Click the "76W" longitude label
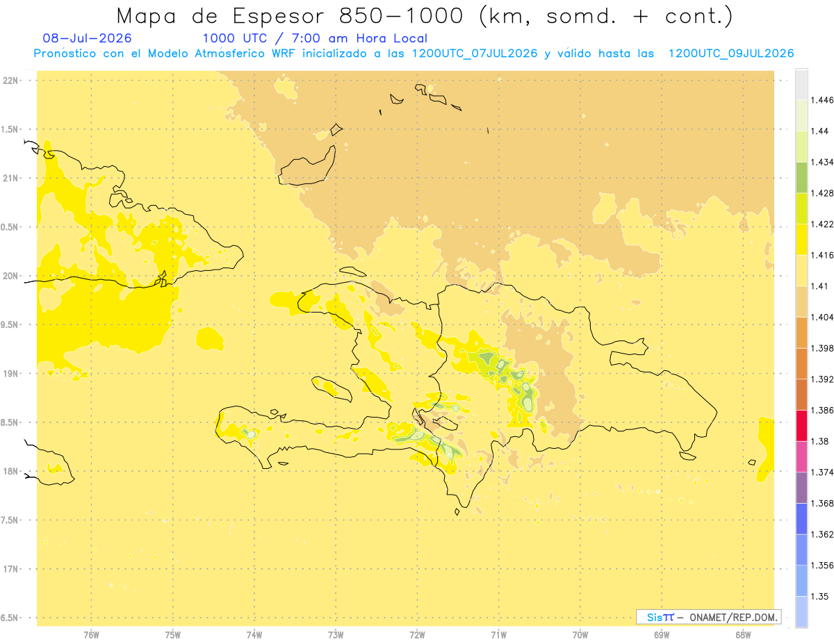 [91, 635]
